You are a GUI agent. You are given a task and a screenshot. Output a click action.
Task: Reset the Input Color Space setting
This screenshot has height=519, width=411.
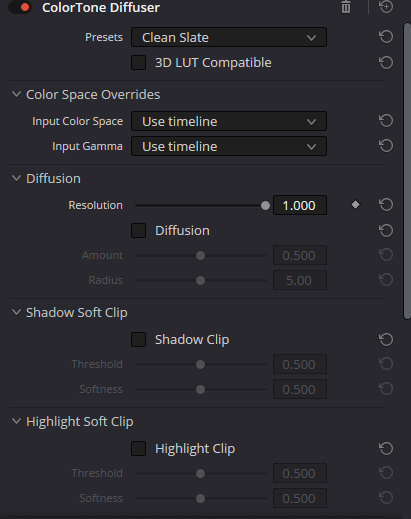(386, 121)
